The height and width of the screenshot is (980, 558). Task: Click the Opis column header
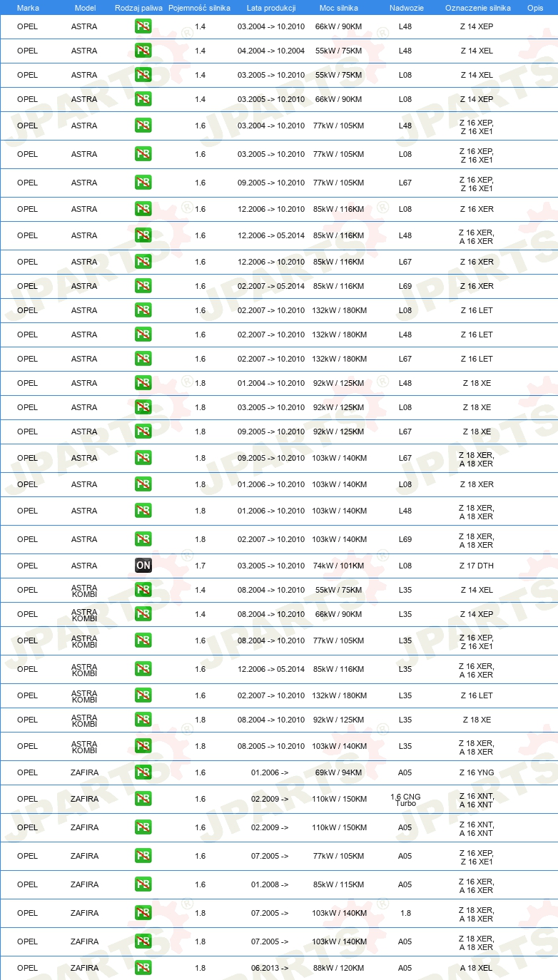535,8
